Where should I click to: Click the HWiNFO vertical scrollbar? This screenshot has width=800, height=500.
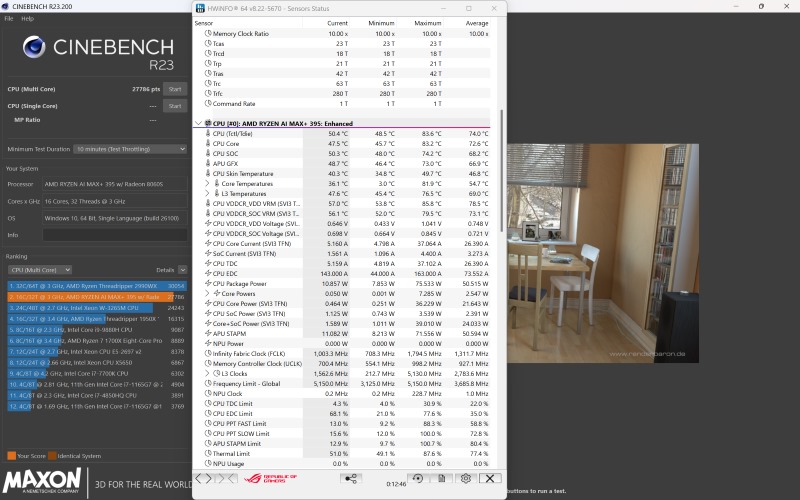click(x=502, y=170)
